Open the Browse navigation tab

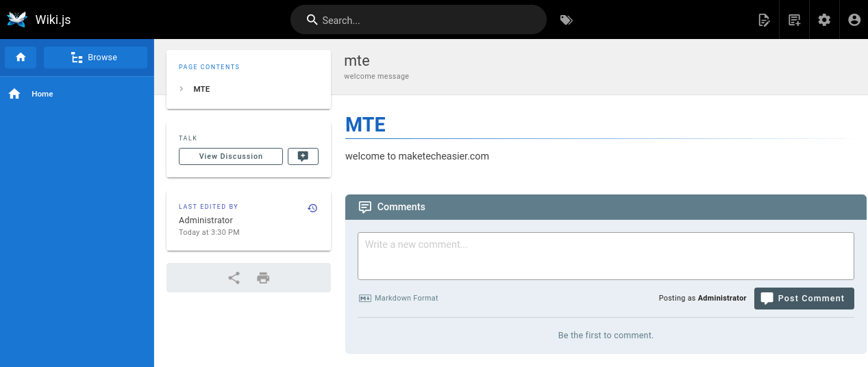[95, 58]
